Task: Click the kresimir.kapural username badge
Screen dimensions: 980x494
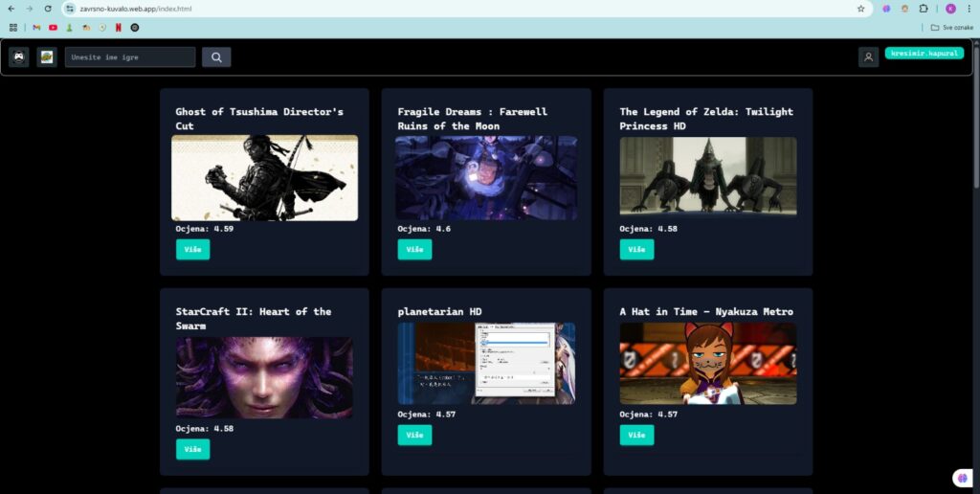Action: pos(924,54)
